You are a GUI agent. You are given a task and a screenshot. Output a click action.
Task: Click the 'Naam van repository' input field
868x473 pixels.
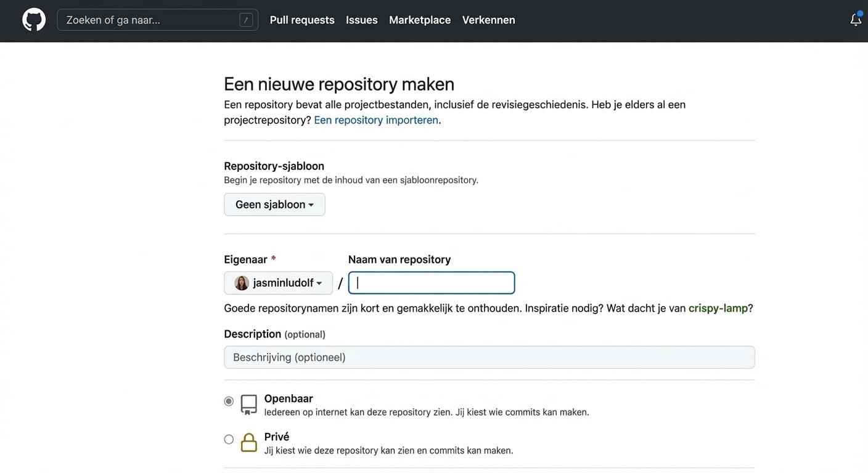[432, 283]
